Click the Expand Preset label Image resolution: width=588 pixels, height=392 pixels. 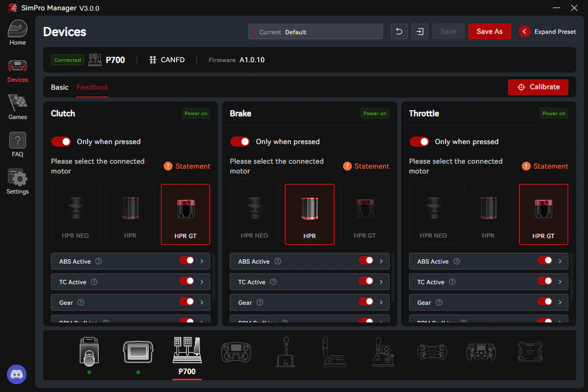(x=555, y=31)
